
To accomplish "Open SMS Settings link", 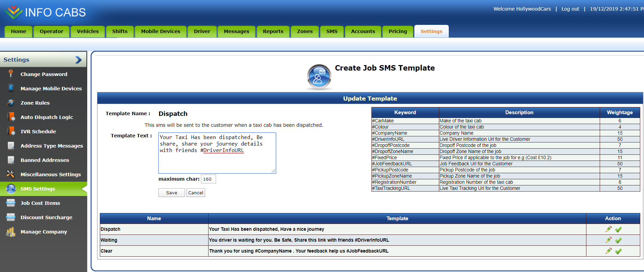I will point(38,188).
